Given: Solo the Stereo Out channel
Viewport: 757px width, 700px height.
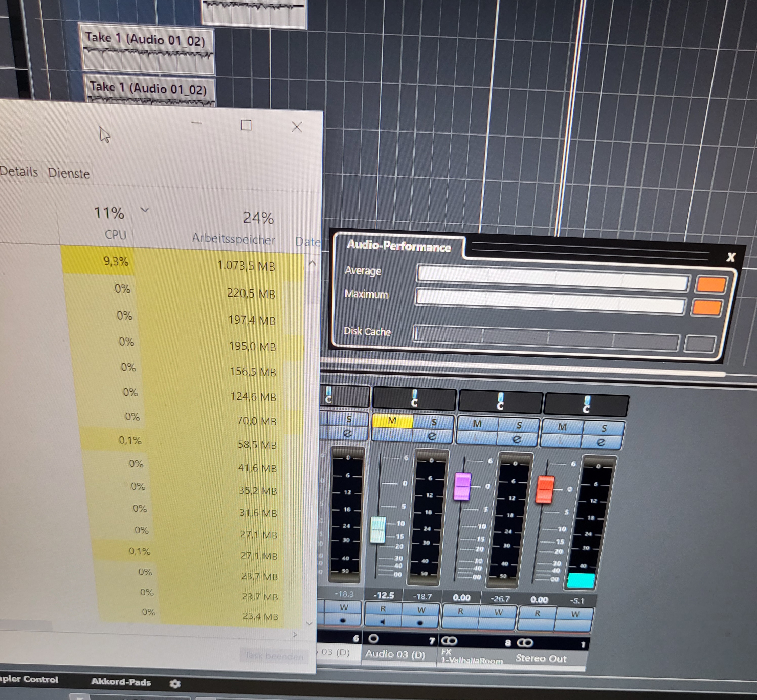Looking at the screenshot, I should click(x=604, y=428).
